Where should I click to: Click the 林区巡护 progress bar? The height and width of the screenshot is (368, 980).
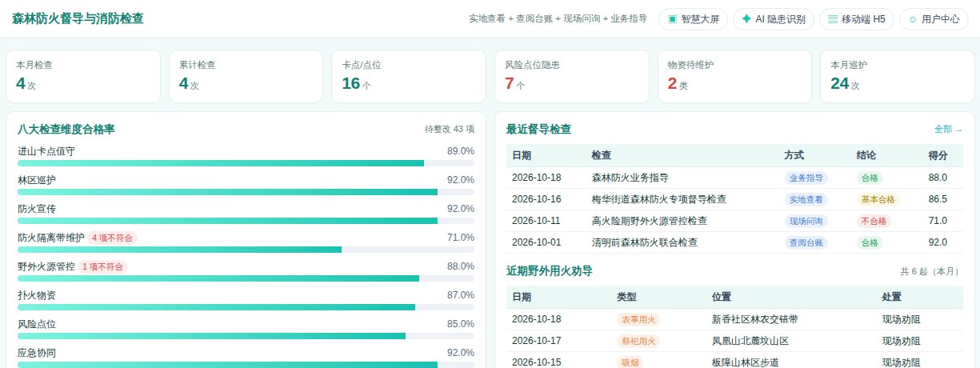click(x=246, y=192)
